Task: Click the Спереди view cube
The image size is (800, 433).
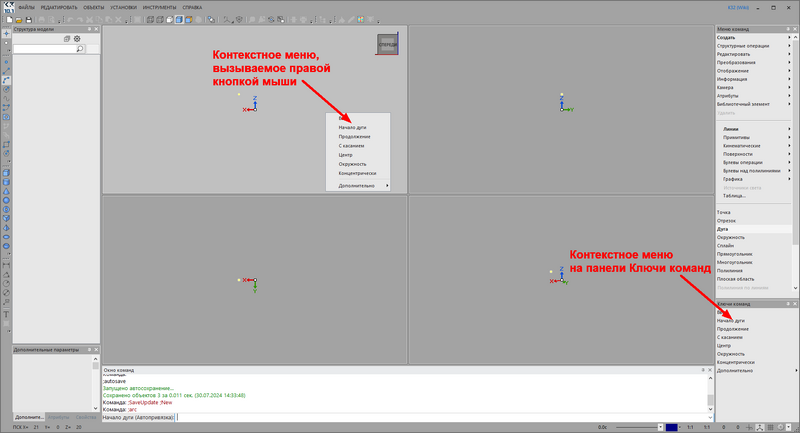Action: click(x=387, y=44)
